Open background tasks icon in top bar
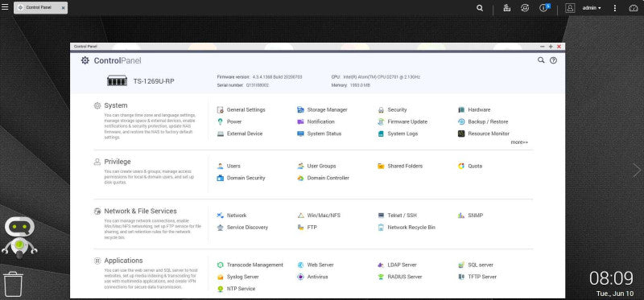 (x=507, y=8)
